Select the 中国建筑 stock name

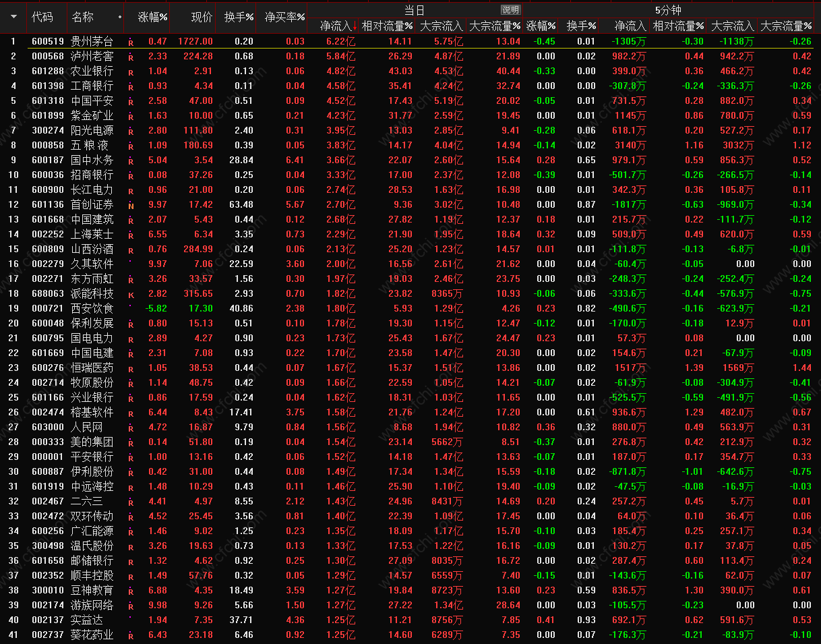(x=92, y=219)
